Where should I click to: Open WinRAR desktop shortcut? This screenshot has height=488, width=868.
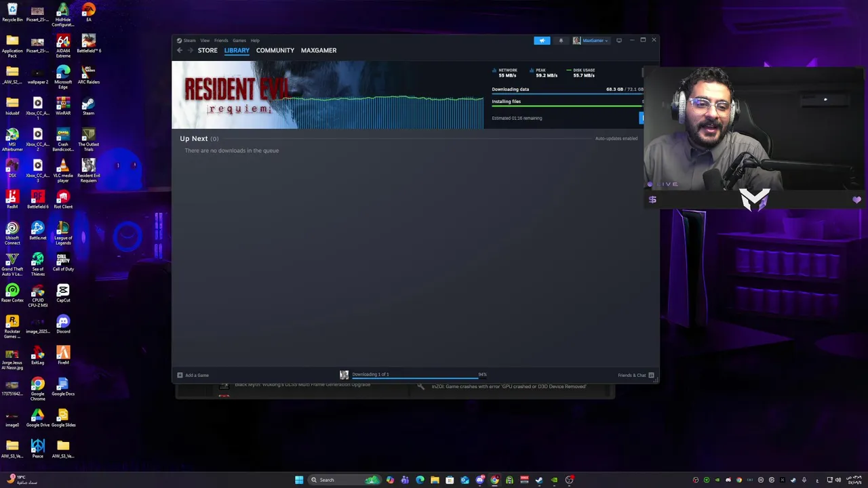point(63,106)
